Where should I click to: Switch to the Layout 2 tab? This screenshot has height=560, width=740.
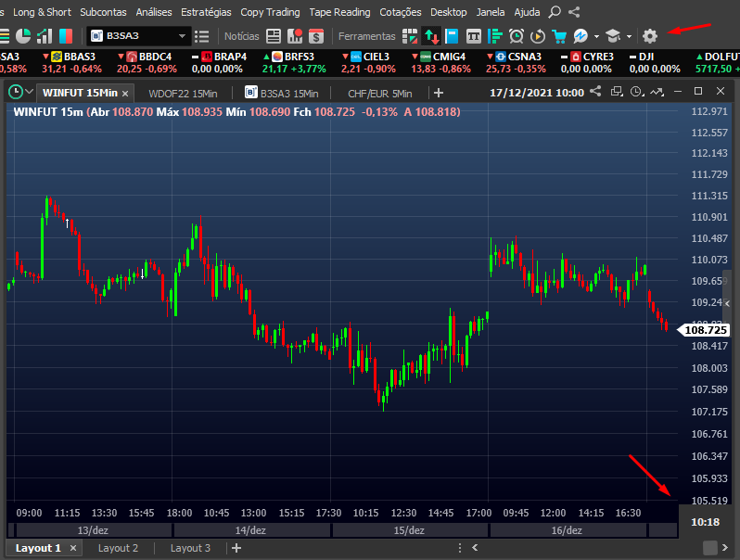(x=118, y=548)
